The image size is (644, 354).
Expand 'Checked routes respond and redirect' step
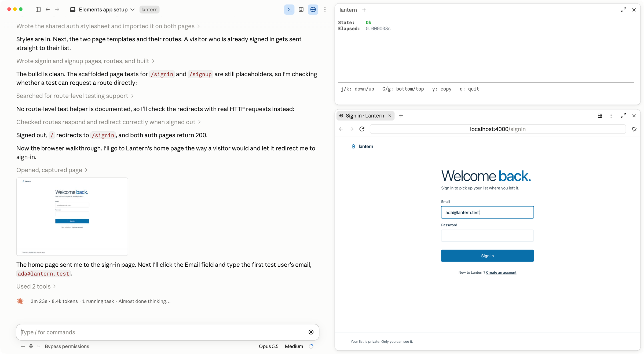coord(108,122)
